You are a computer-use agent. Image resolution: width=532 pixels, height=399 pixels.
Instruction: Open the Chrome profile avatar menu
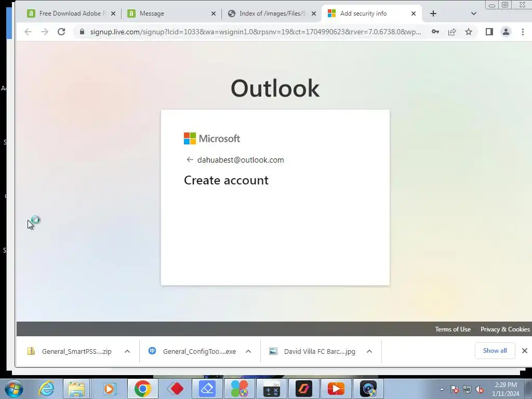coord(506,32)
